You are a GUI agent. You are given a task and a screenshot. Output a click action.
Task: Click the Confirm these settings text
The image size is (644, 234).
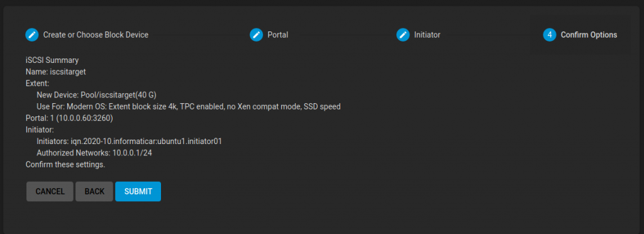pos(65,165)
